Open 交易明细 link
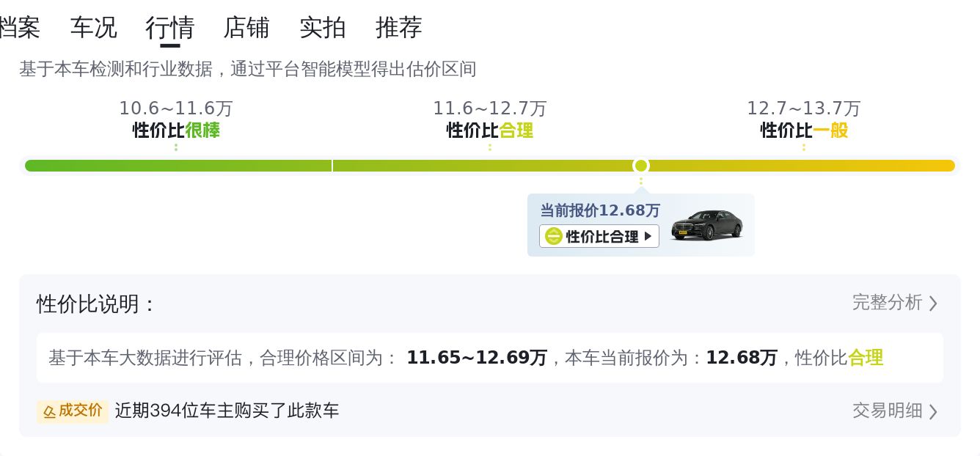The height and width of the screenshot is (456, 980). pyautogui.click(x=887, y=411)
